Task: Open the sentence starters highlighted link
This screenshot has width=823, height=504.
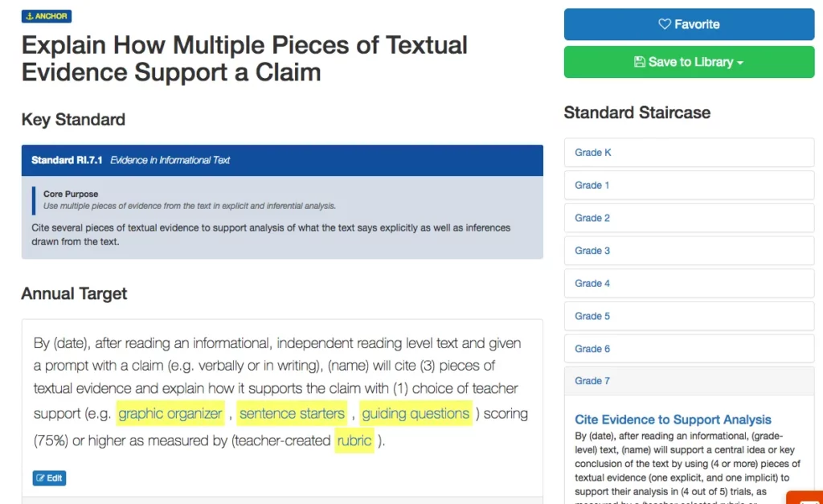Action: [292, 414]
